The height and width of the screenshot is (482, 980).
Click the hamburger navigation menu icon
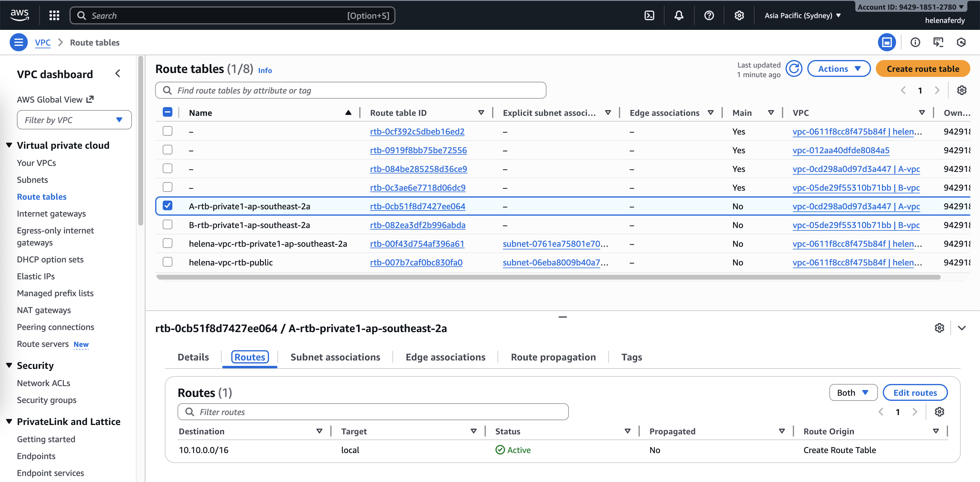(x=18, y=42)
